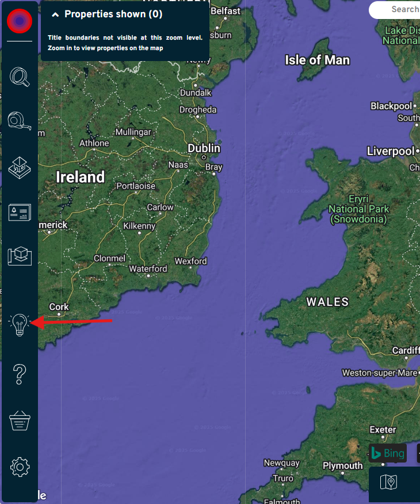Focus the Search input field

(x=396, y=10)
